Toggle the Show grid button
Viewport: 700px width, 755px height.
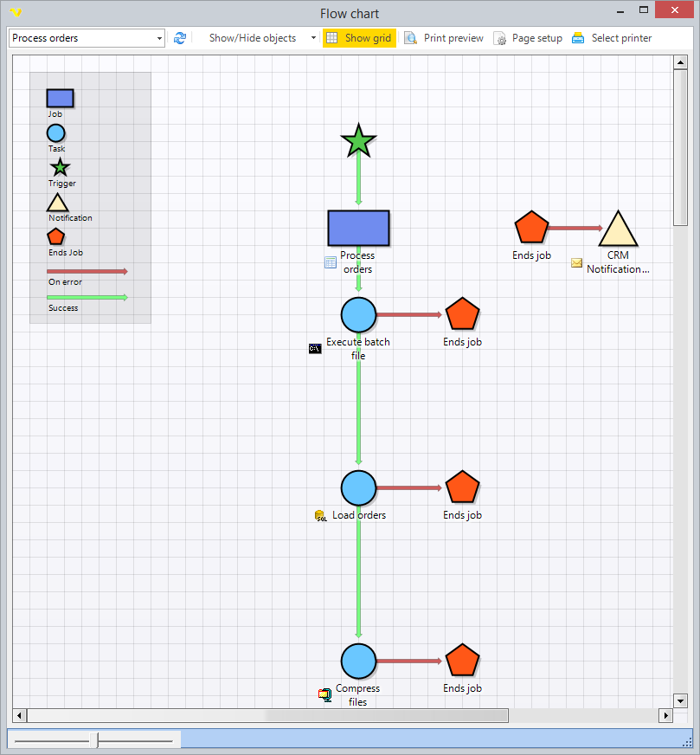tap(359, 38)
